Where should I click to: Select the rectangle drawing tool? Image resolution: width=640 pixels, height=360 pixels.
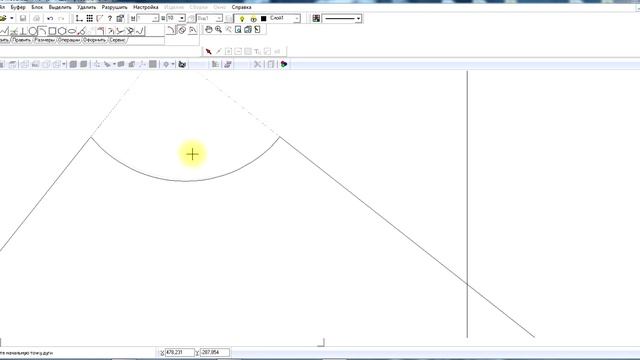pos(52,31)
